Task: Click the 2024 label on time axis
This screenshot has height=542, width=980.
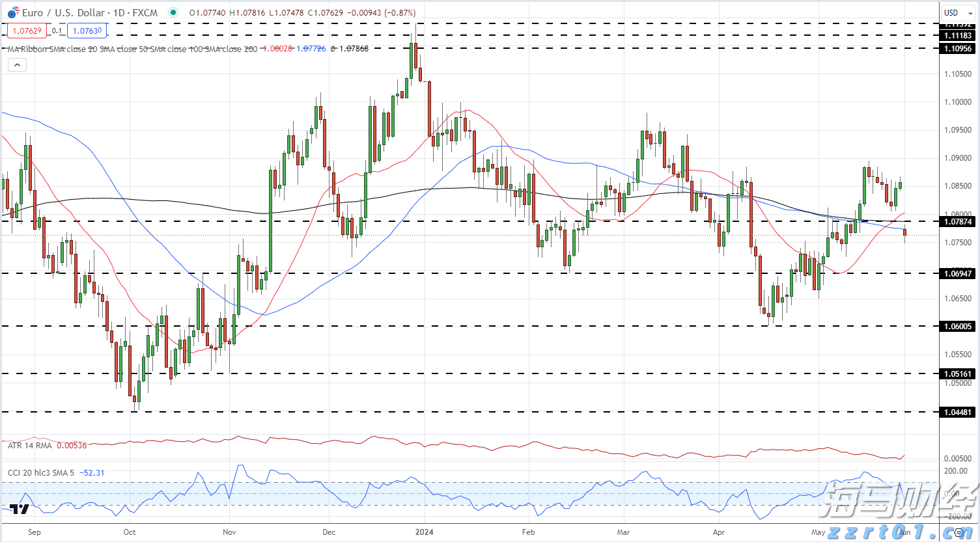Action: click(x=424, y=532)
